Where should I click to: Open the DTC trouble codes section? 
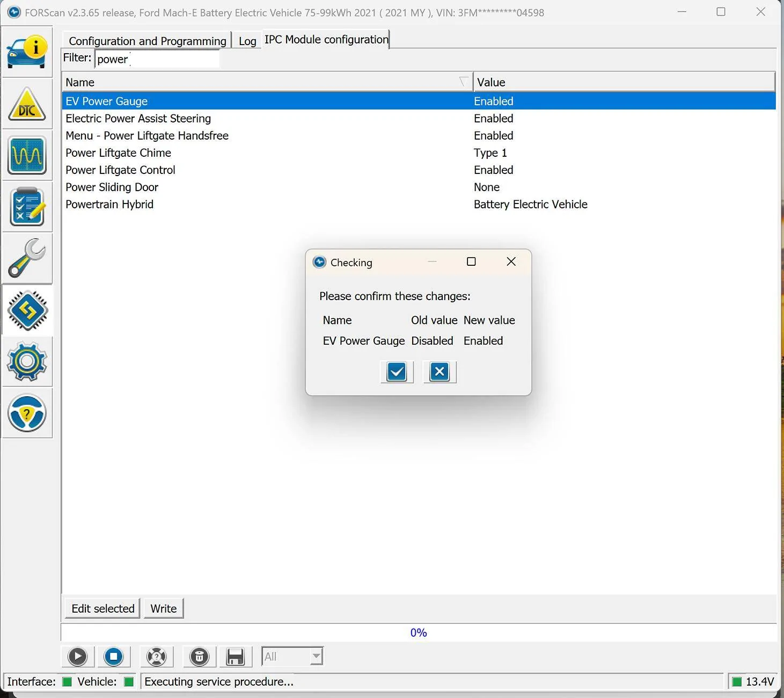tap(27, 104)
